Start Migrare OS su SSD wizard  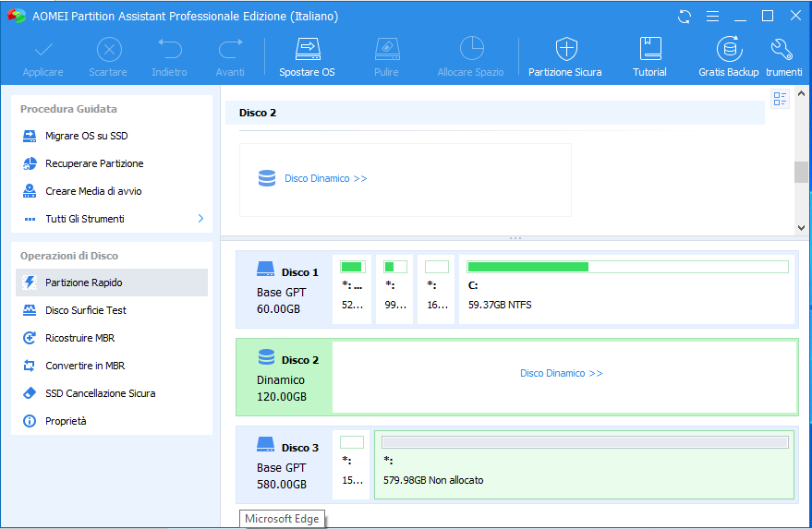coord(112,136)
